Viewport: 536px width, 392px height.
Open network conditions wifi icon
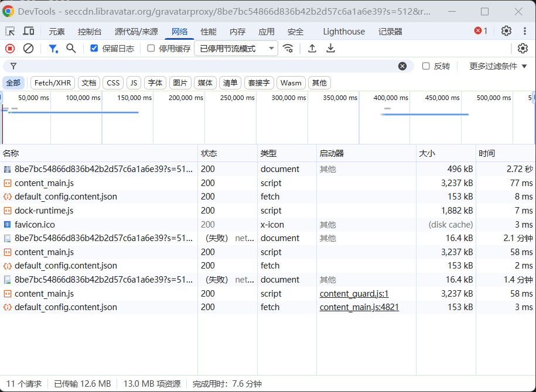coord(288,49)
